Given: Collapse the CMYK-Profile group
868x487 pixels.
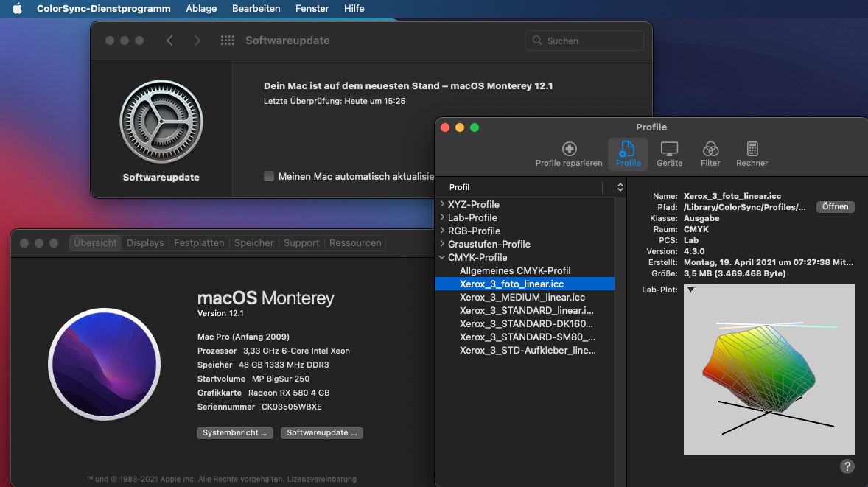Looking at the screenshot, I should pyautogui.click(x=442, y=257).
